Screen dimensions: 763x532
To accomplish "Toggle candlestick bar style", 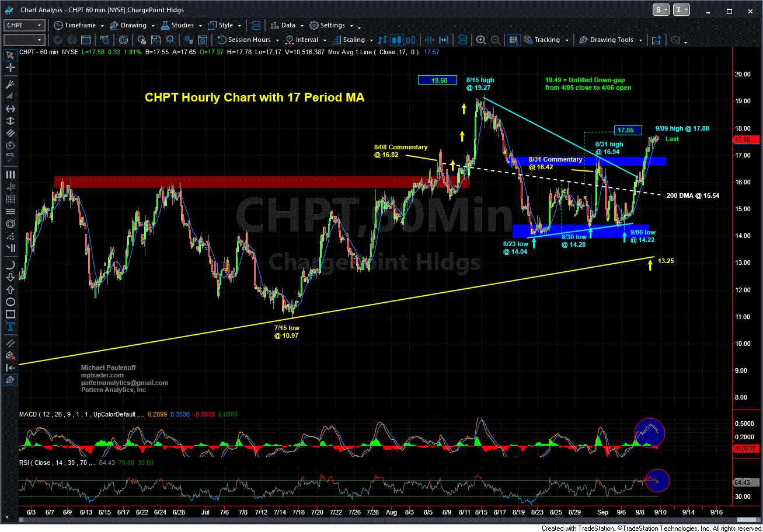I will click(396, 40).
